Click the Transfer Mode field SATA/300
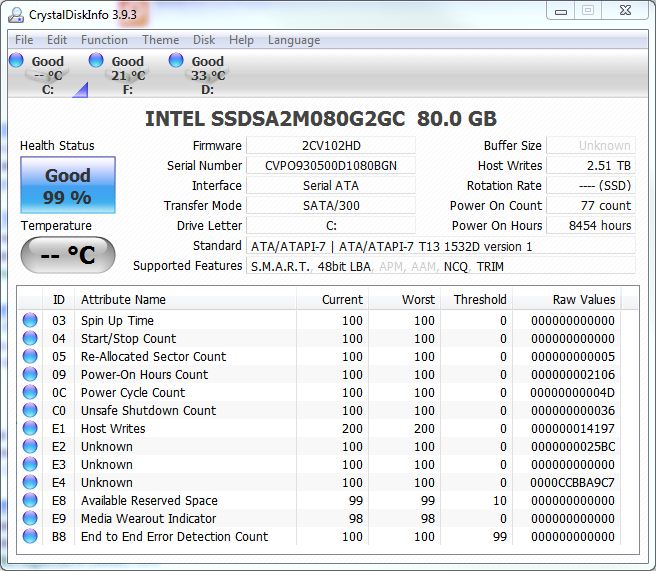Image resolution: width=656 pixels, height=571 pixels. coord(331,205)
